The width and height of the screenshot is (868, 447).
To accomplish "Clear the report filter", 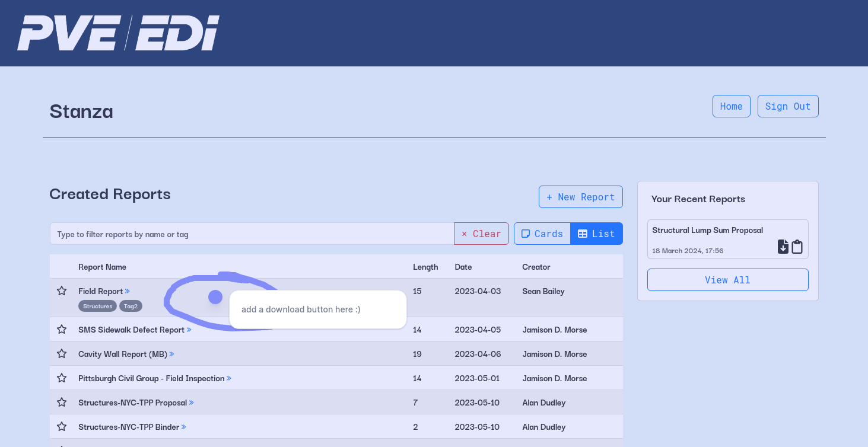I will coord(481,234).
